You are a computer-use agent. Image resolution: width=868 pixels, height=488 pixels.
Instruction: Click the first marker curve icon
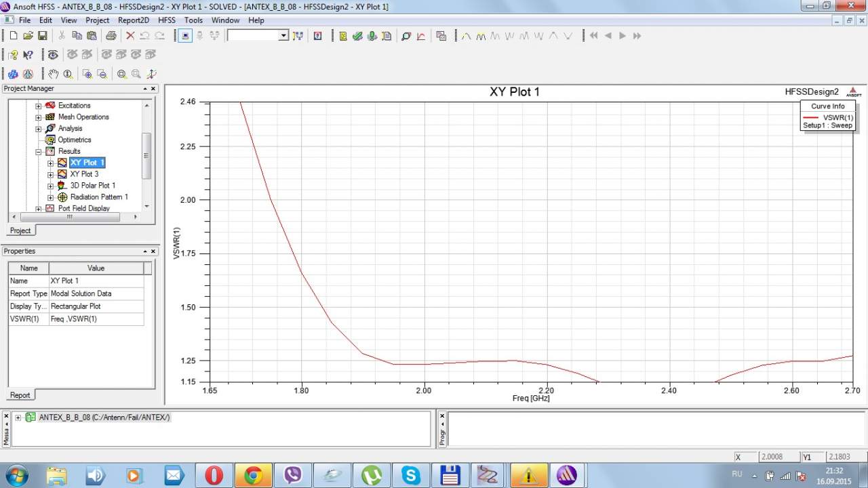[467, 36]
